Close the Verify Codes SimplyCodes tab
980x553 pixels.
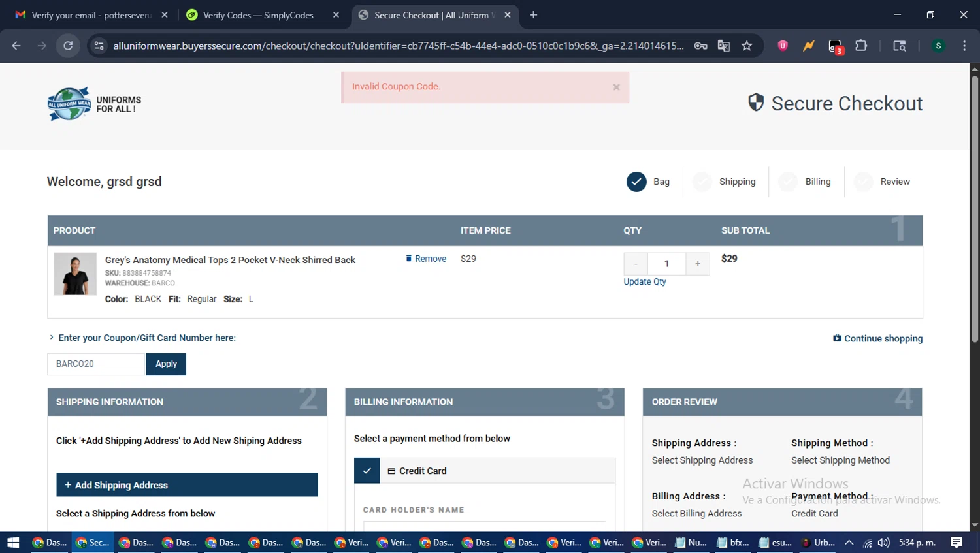tap(336, 15)
